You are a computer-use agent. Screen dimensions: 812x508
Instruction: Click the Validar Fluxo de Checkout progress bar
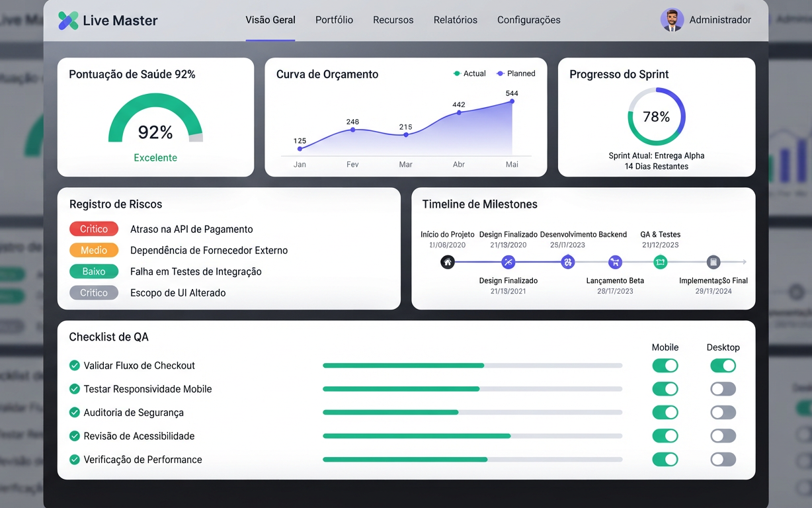coord(472,365)
